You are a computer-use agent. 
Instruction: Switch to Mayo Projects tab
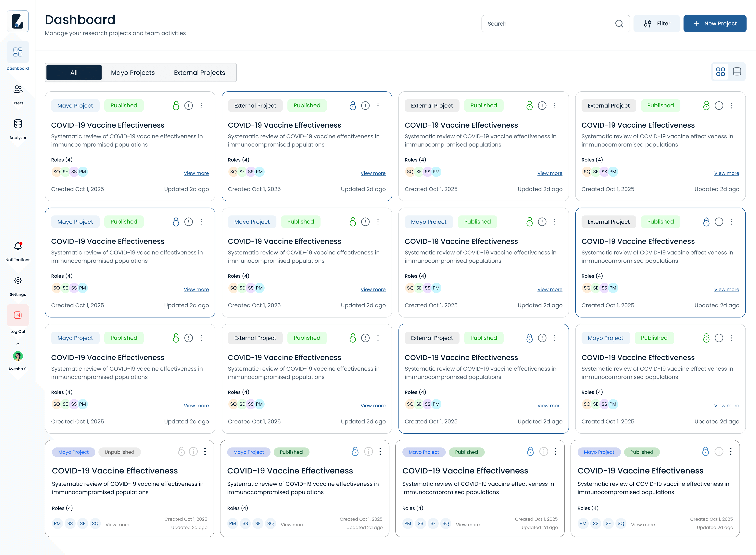point(133,72)
